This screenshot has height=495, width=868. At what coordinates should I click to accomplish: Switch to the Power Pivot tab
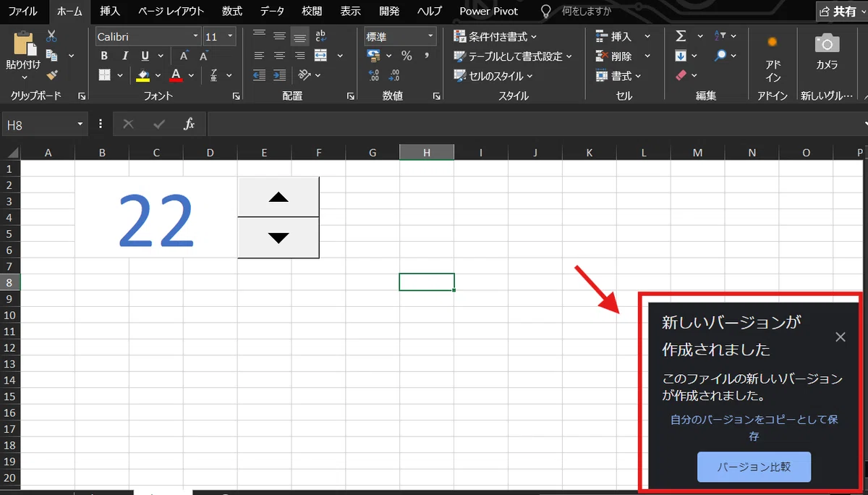click(x=488, y=12)
